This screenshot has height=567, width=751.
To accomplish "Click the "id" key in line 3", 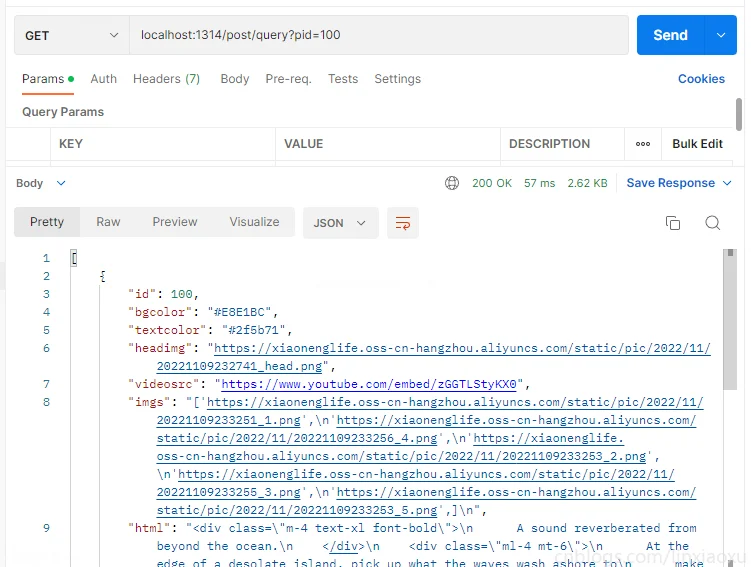I will click(142, 294).
